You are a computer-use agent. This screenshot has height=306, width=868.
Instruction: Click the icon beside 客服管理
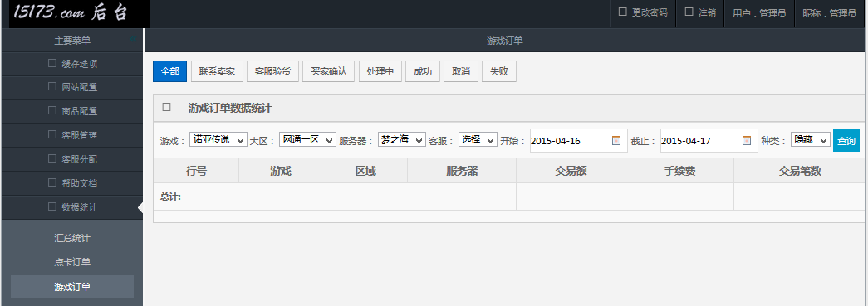(52, 134)
